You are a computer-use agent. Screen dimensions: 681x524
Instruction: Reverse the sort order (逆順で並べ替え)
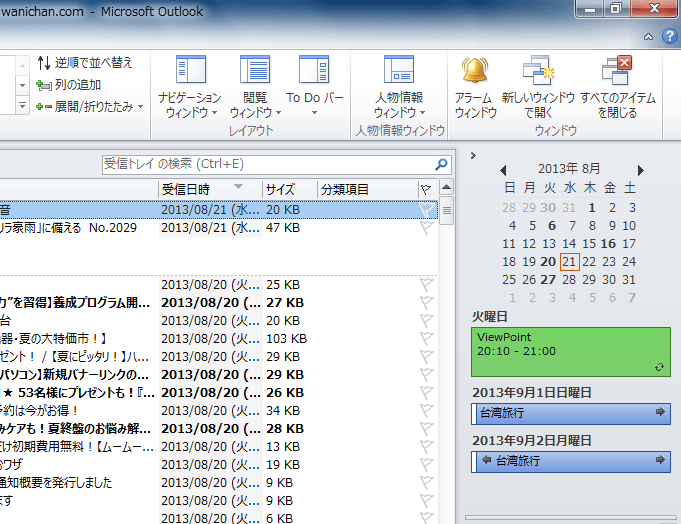[x=84, y=63]
